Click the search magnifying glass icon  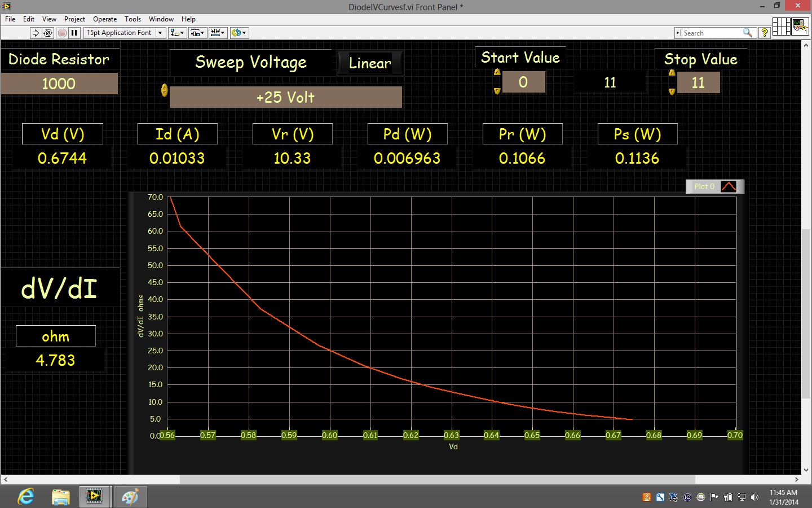748,33
